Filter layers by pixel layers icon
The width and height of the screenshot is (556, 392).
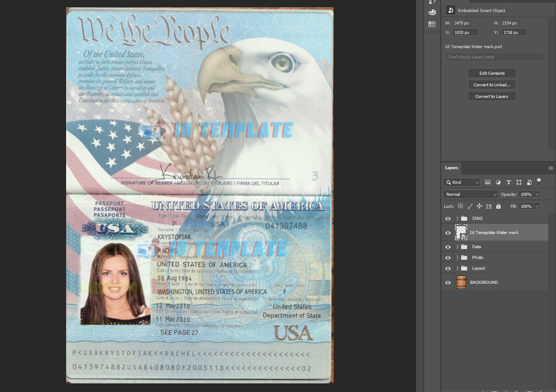(488, 182)
